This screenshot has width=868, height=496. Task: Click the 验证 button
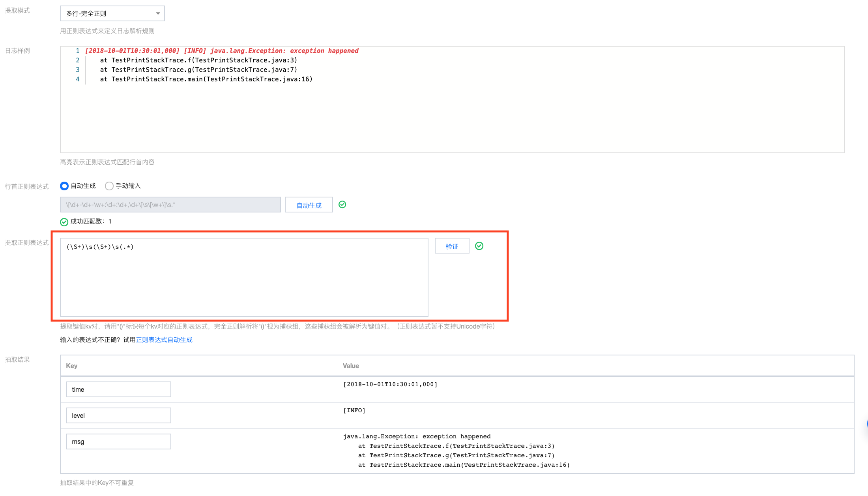[x=452, y=246]
